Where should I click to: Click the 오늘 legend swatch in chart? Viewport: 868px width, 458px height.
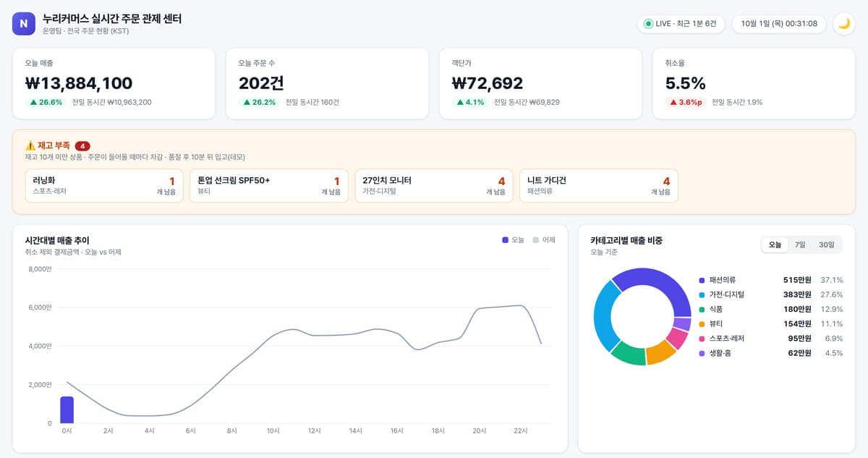pyautogui.click(x=505, y=239)
